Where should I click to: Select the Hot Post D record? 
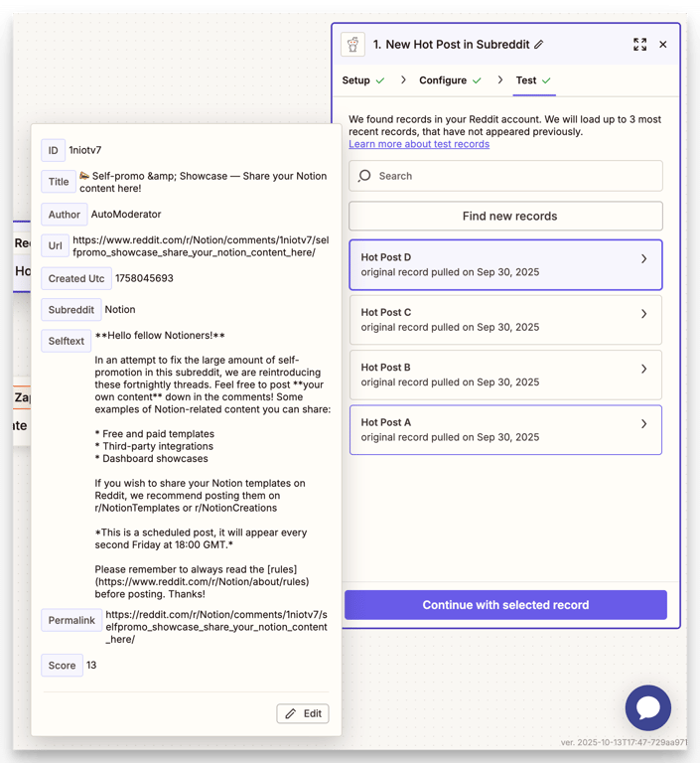505,264
